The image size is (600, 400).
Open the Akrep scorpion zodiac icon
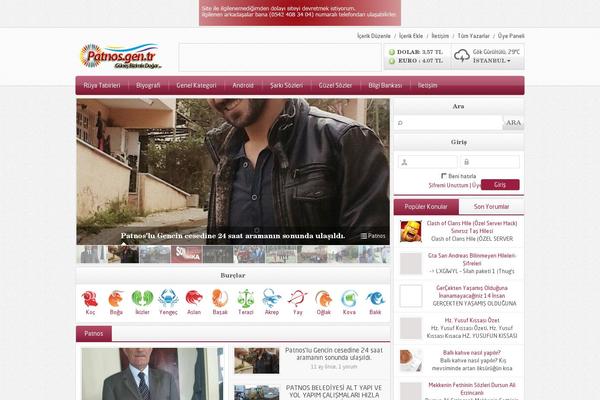272,298
